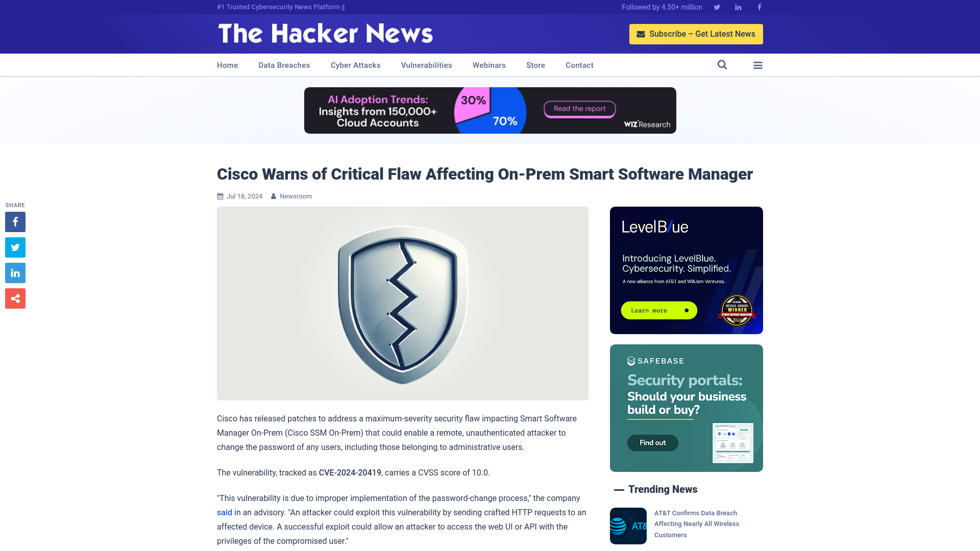Click the SafeBase Find out button

652,443
